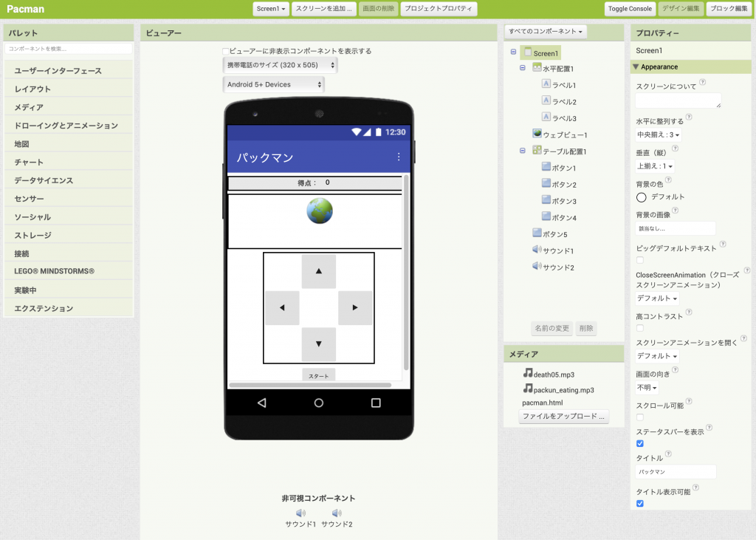Open the Android 5+ Devices dropdown

pyautogui.click(x=273, y=85)
